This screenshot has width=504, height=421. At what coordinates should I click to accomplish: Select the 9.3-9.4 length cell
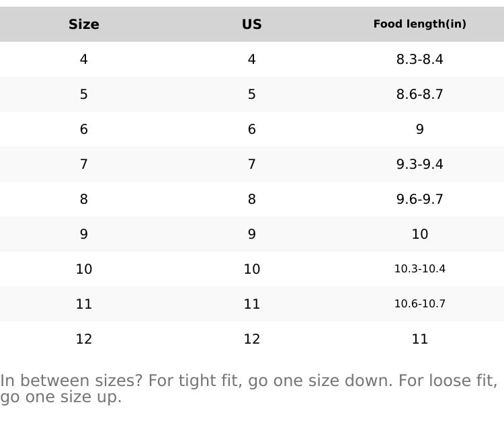tap(419, 164)
